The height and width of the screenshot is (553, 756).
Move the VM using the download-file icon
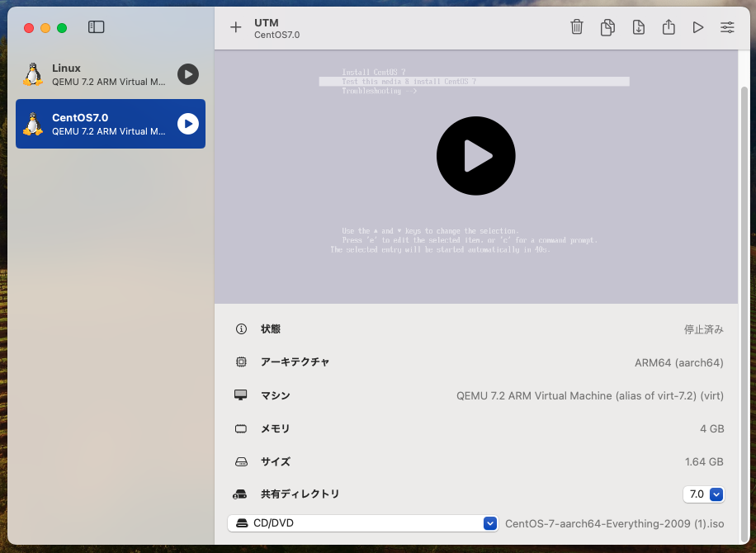pyautogui.click(x=638, y=27)
